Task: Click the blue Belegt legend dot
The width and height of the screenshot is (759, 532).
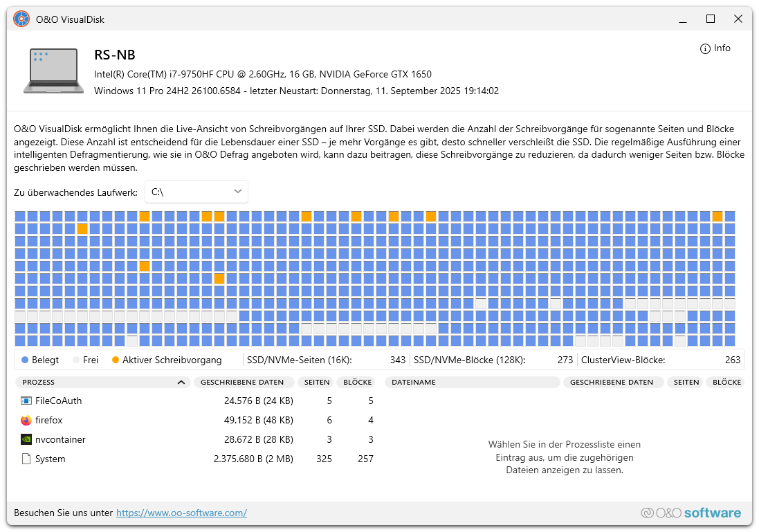Action: tap(25, 360)
